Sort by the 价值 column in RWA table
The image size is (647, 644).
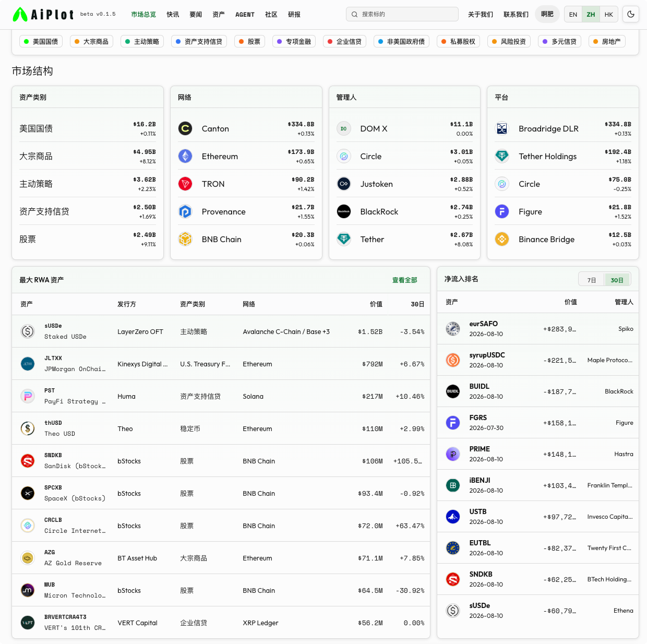click(376, 304)
